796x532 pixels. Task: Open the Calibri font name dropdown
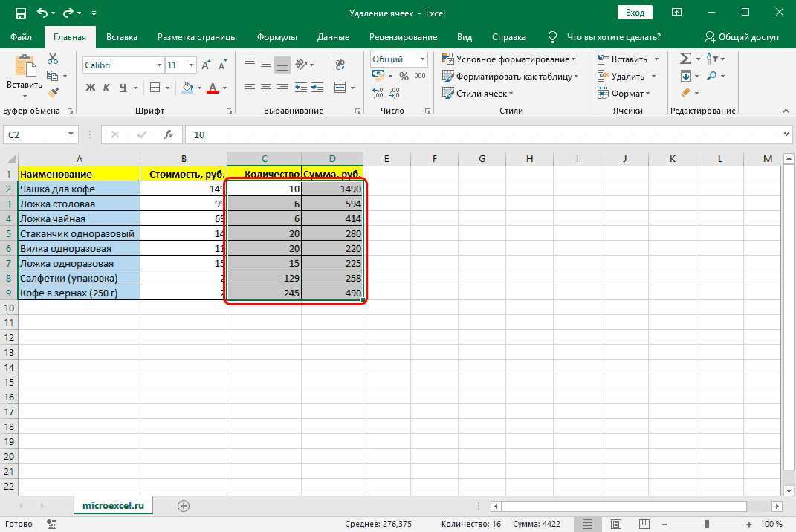(x=122, y=65)
